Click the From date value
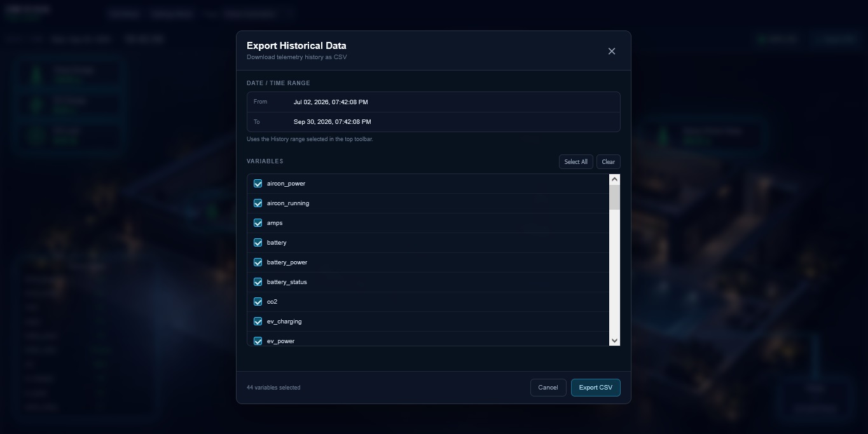 [x=331, y=102]
